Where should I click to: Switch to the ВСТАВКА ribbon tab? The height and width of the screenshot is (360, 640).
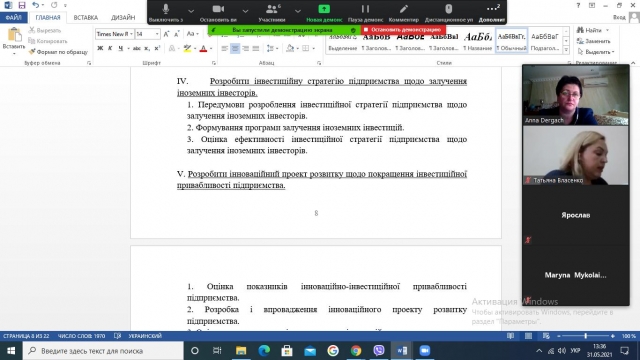86,18
